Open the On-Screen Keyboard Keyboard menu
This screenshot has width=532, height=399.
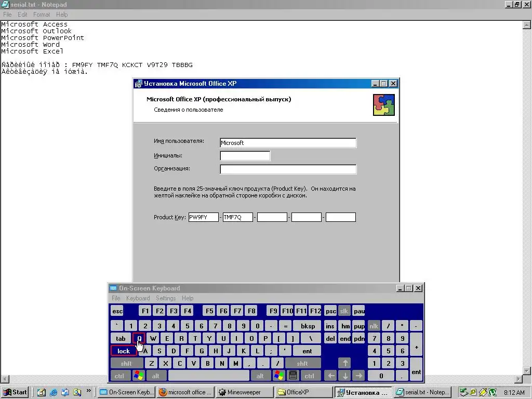click(138, 298)
